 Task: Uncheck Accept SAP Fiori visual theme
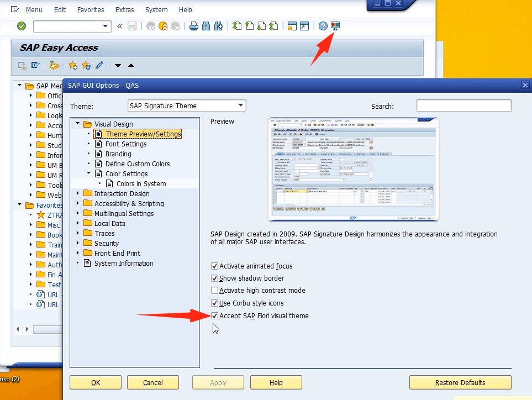pos(214,316)
